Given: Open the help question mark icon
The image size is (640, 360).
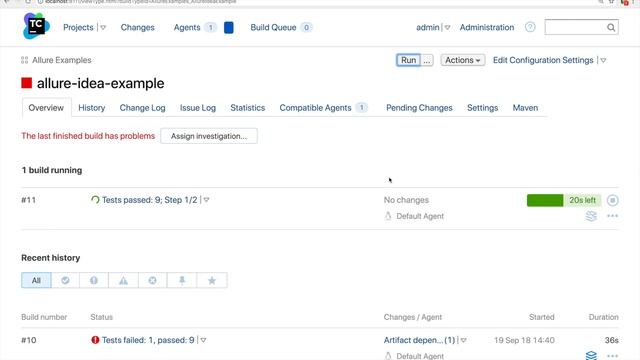Looking at the screenshot, I should pyautogui.click(x=530, y=27).
